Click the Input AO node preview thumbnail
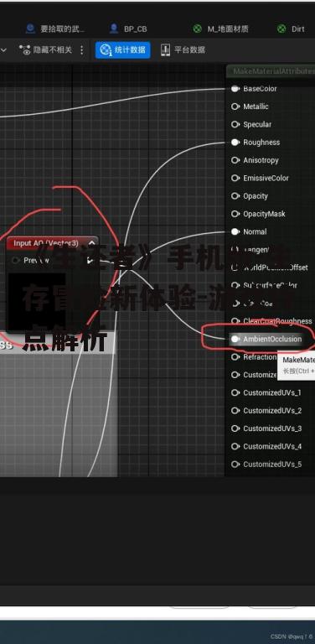 (x=37, y=301)
